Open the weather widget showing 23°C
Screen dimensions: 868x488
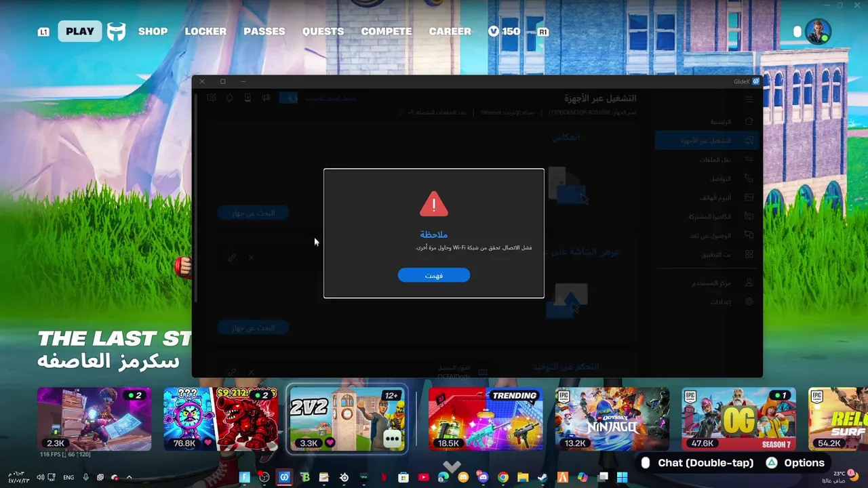tap(839, 476)
